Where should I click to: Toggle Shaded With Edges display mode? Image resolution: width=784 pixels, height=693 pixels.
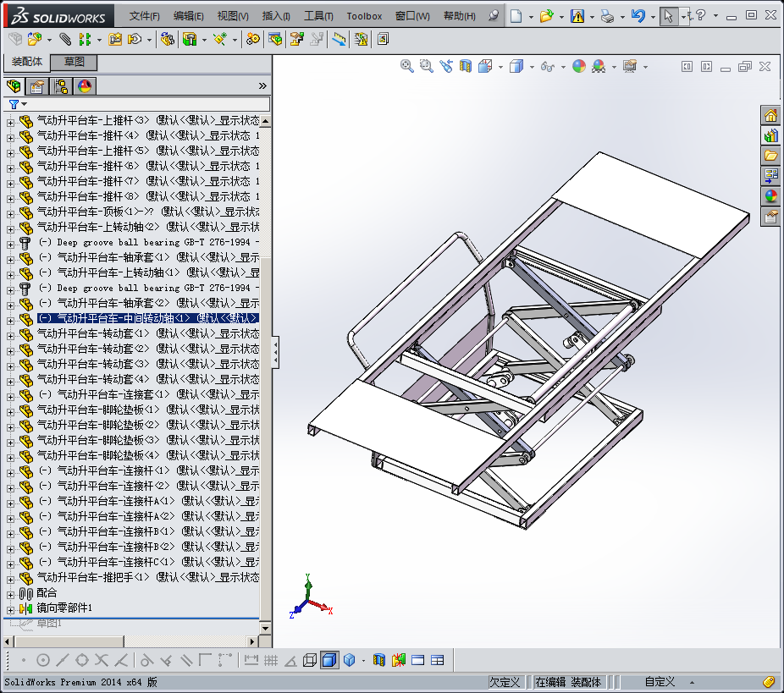point(329,660)
